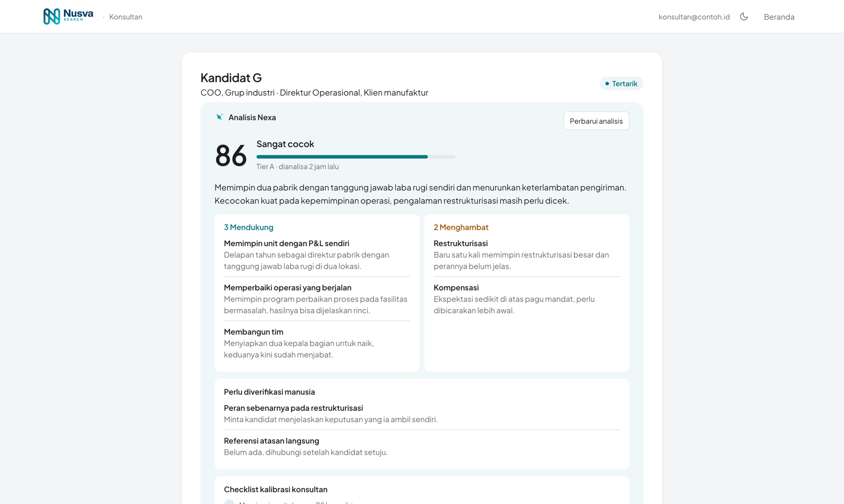
Task: Click 'Belum ada, dihubungi setelah kandidat setuju'
Action: coord(306,452)
